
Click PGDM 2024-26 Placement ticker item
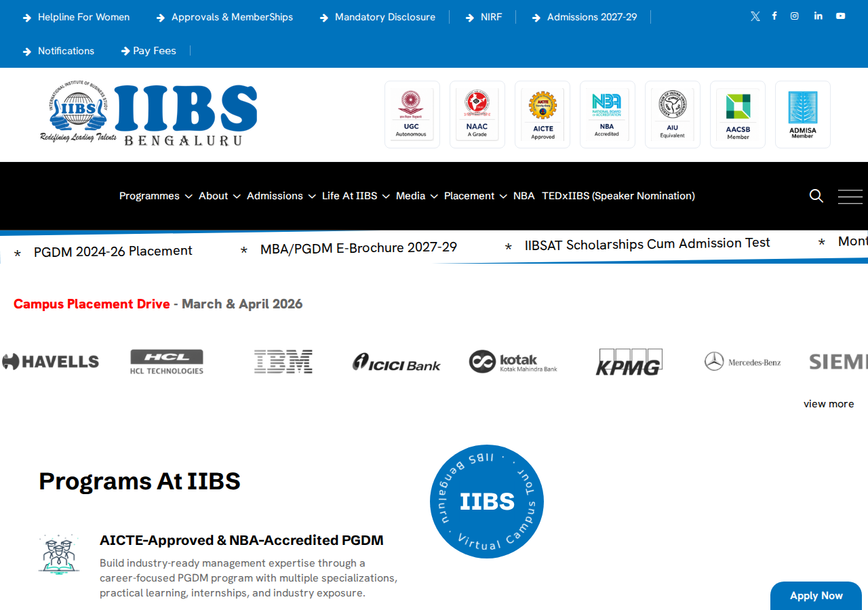tap(113, 251)
